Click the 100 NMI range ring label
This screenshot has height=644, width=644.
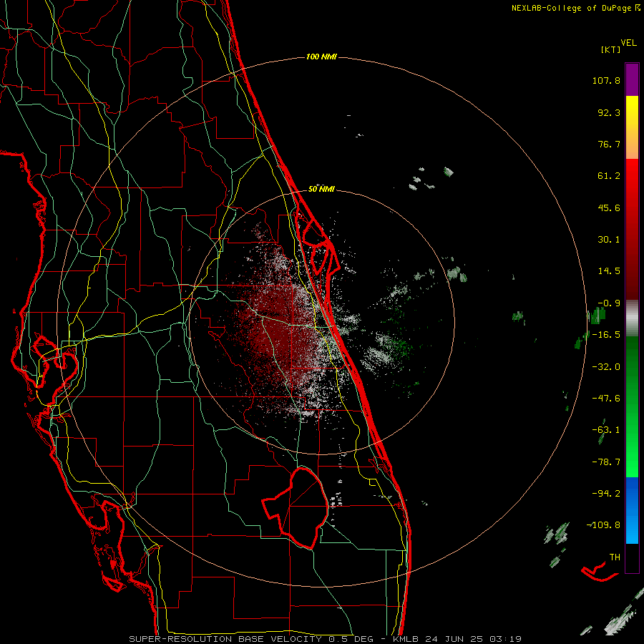tap(321, 57)
